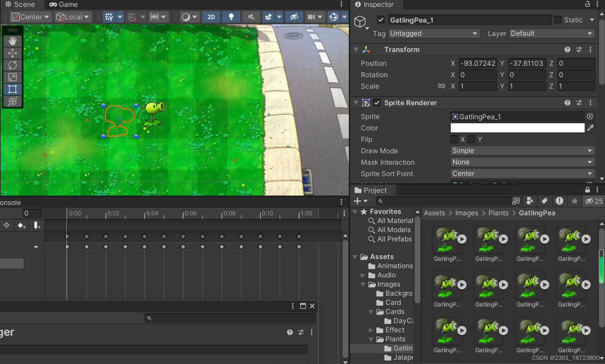Image resolution: width=605 pixels, height=364 pixels.
Task: Toggle scene visibility hidden-eye icon
Action: pos(294,17)
